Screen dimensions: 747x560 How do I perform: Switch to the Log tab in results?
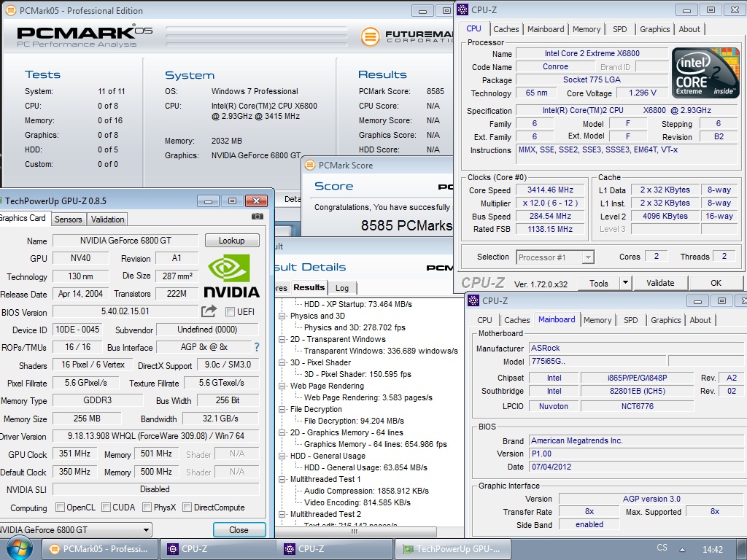coord(342,287)
